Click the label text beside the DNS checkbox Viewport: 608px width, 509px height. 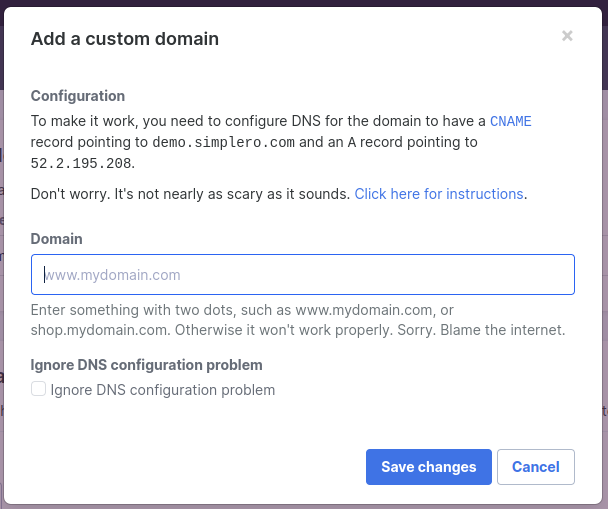[163, 390]
